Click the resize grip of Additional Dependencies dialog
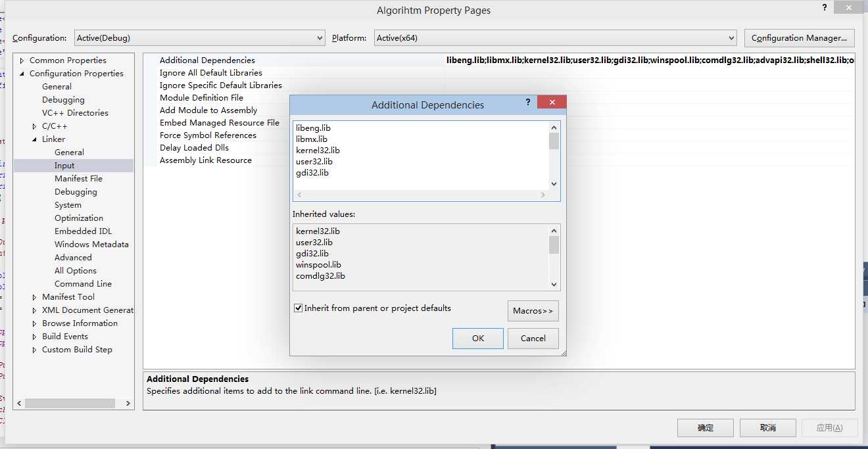The image size is (868, 449). 563,352
